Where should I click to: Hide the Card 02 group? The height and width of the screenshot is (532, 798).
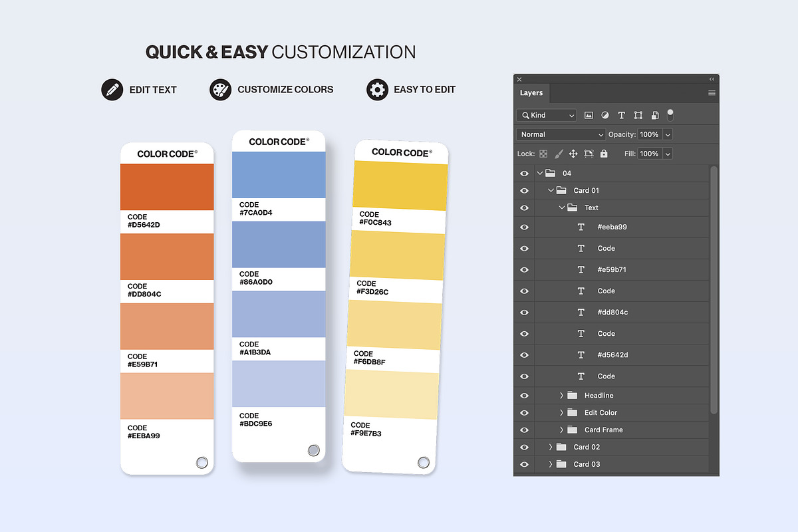524,448
